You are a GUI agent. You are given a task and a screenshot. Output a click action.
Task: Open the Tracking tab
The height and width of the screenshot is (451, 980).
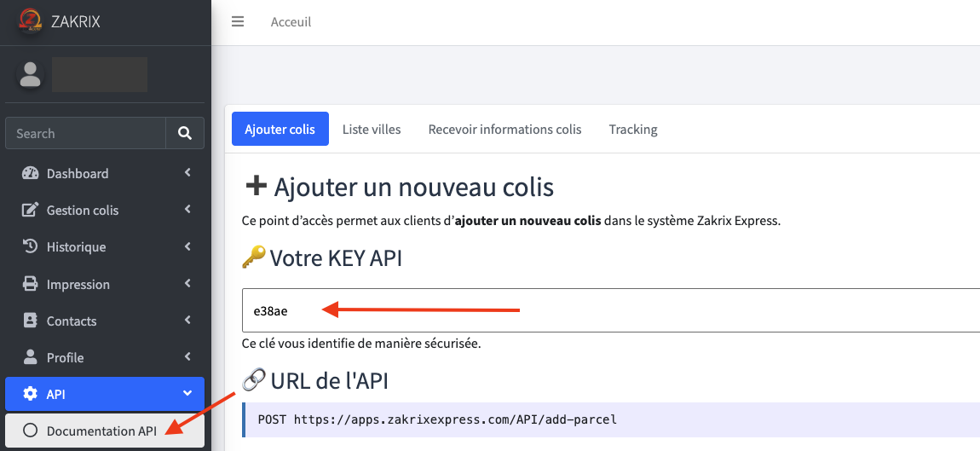click(x=633, y=130)
